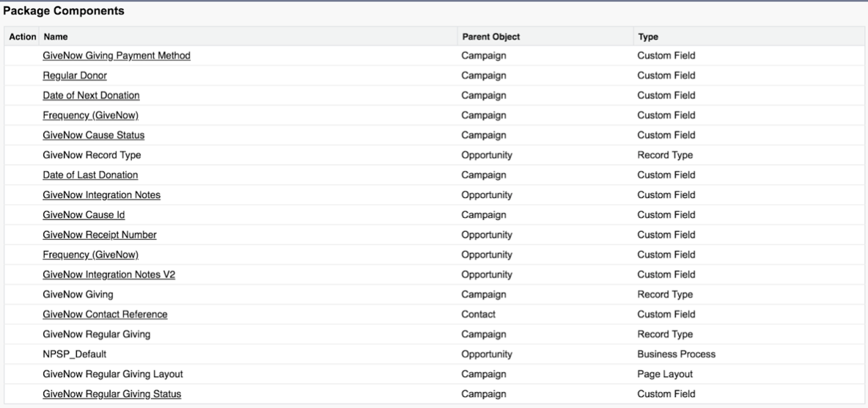
Task: Open the GiveNow Integration Notes link
Action: (x=101, y=195)
